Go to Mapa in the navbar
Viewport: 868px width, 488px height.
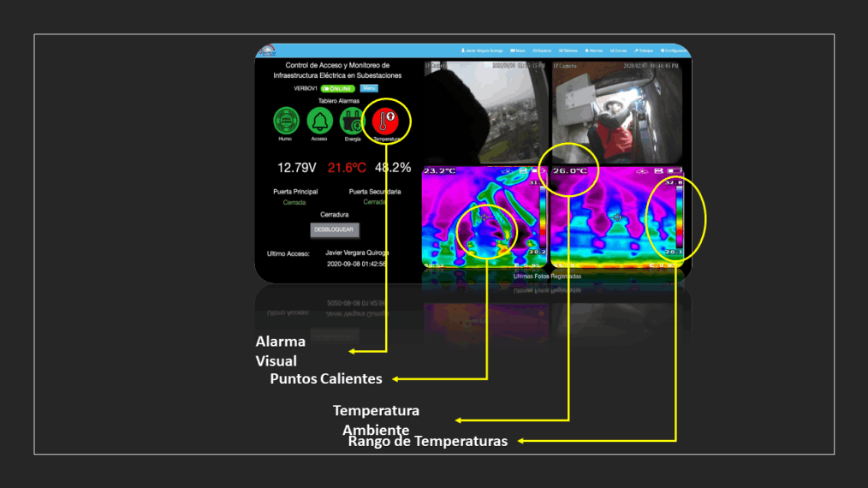[518, 51]
